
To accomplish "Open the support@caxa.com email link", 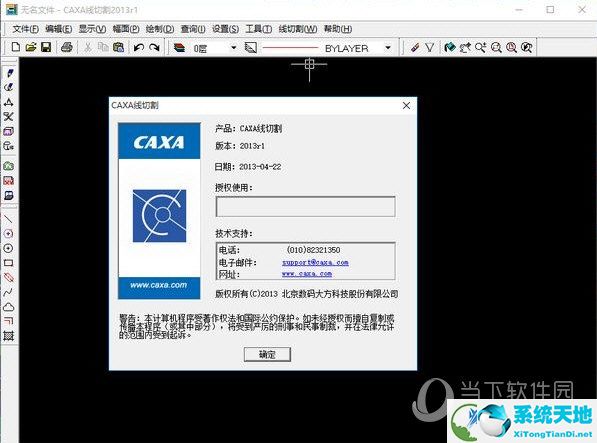I will tap(315, 262).
